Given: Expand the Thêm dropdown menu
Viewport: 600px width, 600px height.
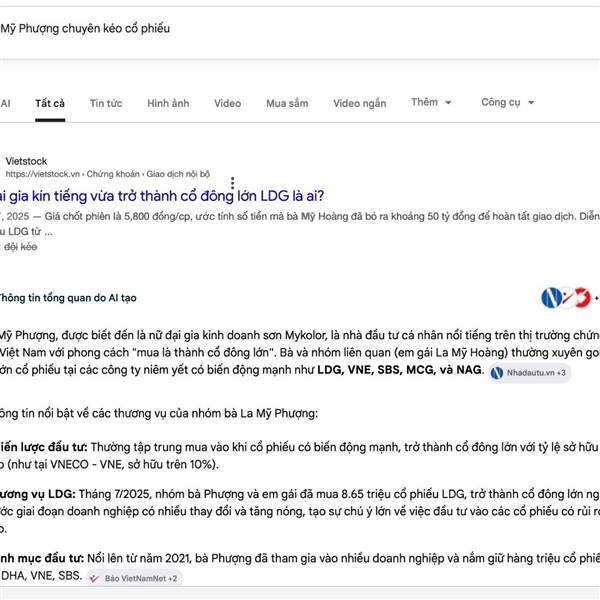Looking at the screenshot, I should (x=431, y=102).
